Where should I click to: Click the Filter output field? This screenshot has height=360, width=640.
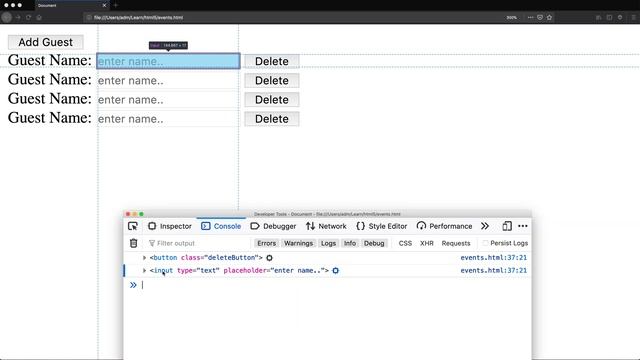198,243
